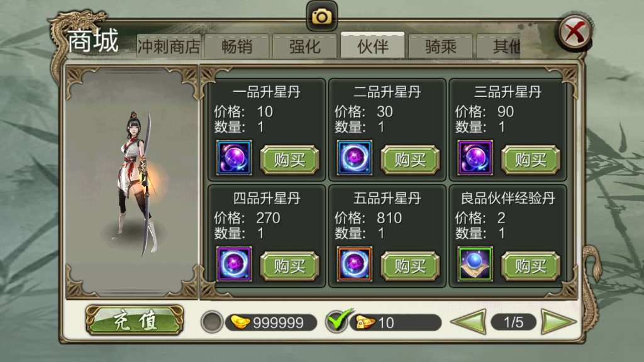
Task: Switch to the 骑乘 tab
Action: click(x=441, y=47)
